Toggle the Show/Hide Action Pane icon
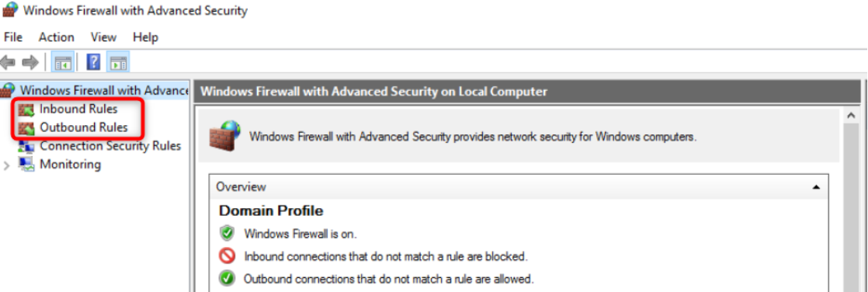Image resolution: width=868 pixels, height=292 pixels. 119,62
